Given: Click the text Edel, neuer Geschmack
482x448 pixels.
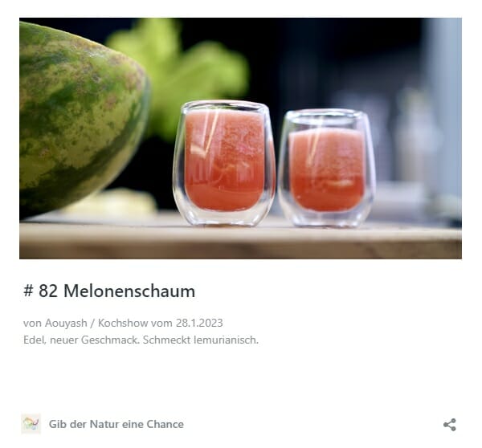Looking at the screenshot, I should tap(81, 340).
